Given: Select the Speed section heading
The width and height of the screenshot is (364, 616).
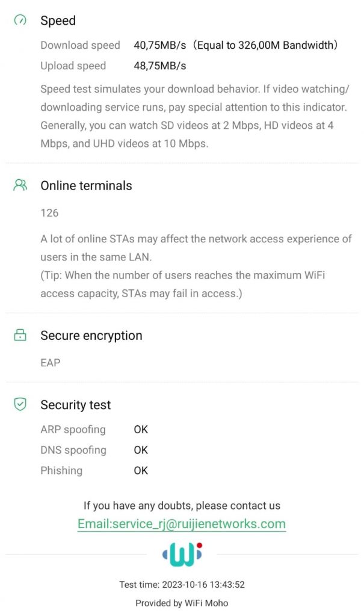Looking at the screenshot, I should (58, 20).
